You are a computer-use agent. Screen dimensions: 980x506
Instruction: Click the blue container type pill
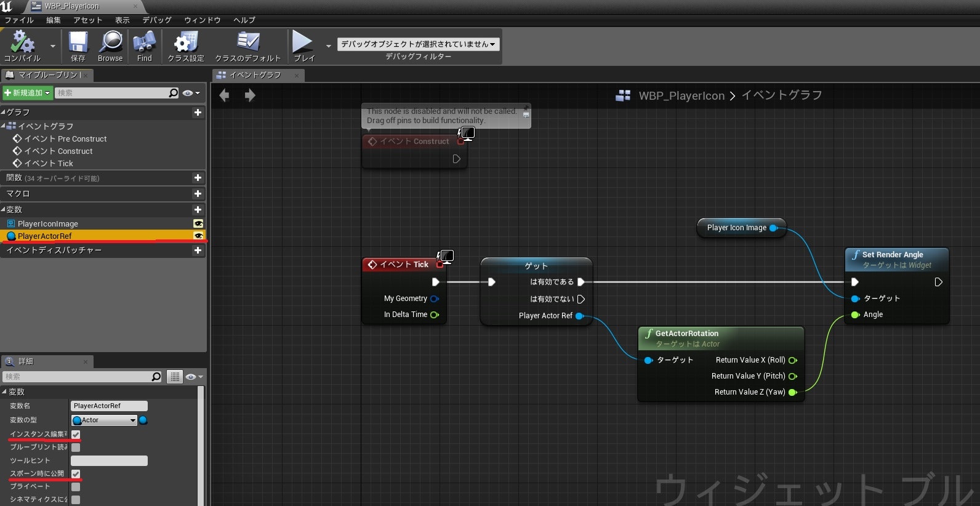coord(143,420)
